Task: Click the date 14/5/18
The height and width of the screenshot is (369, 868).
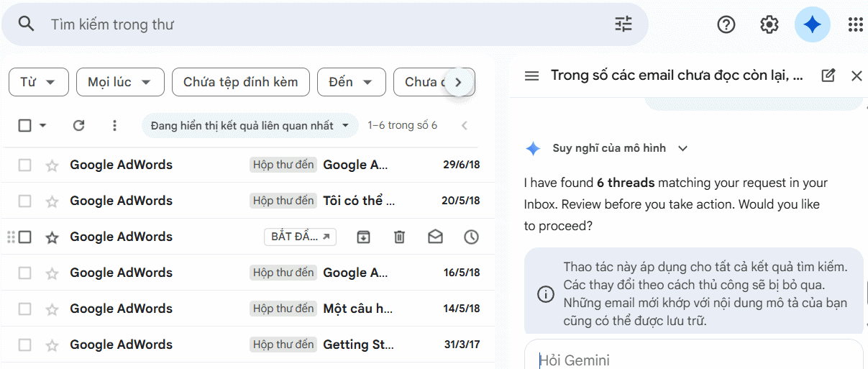Action: [461, 309]
